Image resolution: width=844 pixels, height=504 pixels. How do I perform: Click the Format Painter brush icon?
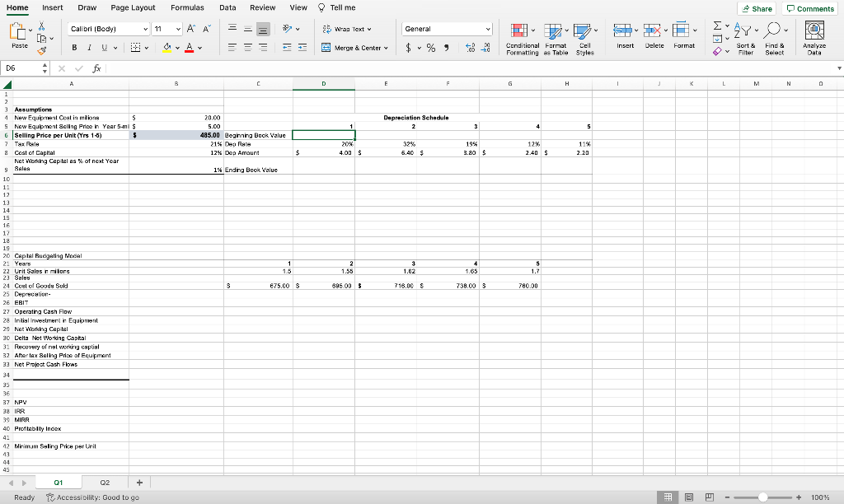(x=41, y=50)
